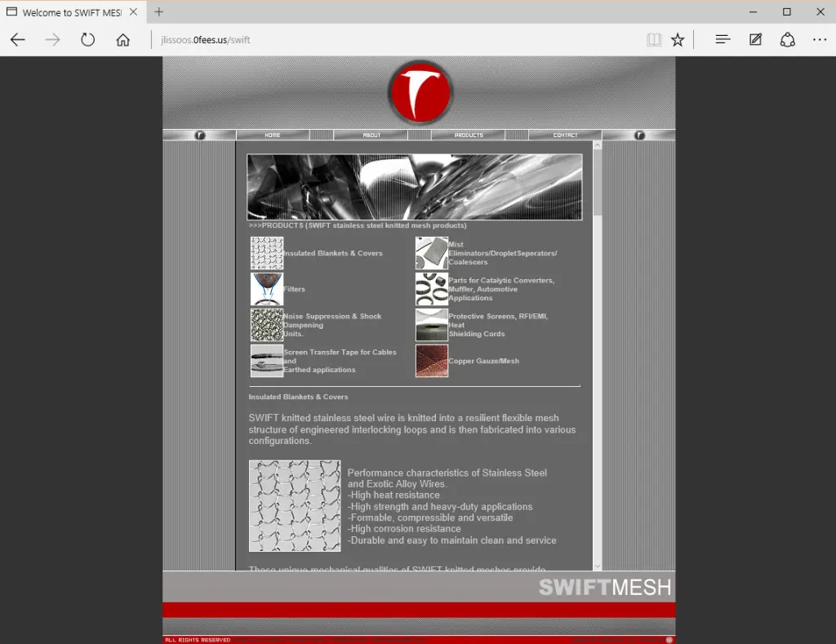Click the address bar URL
The image size is (836, 644).
(205, 40)
